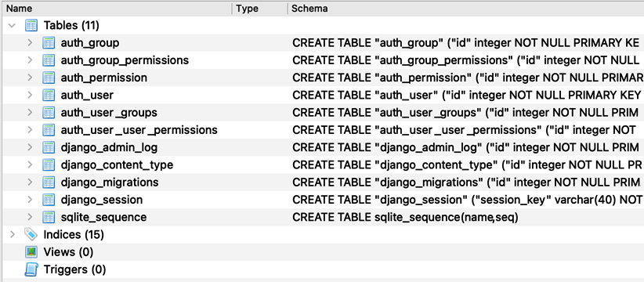Image resolution: width=644 pixels, height=282 pixels.
Task: Click the Triggers scroll icon
Action: [31, 269]
